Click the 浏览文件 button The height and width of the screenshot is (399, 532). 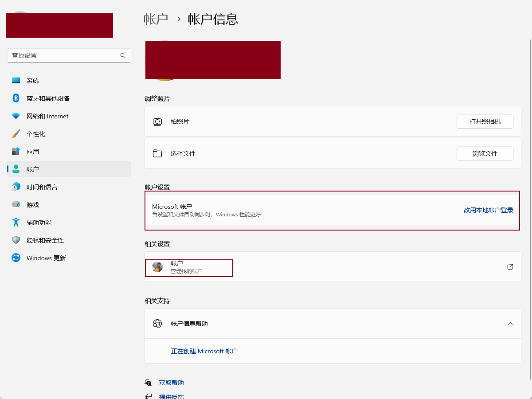pyautogui.click(x=485, y=153)
